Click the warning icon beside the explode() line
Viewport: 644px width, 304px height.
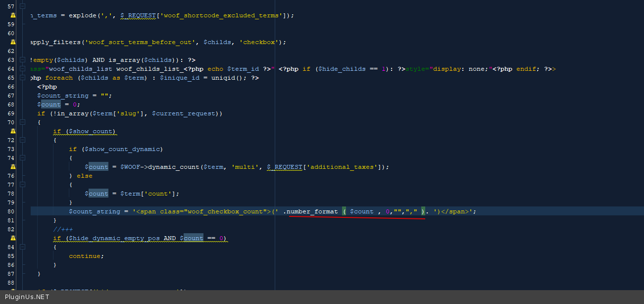13,15
